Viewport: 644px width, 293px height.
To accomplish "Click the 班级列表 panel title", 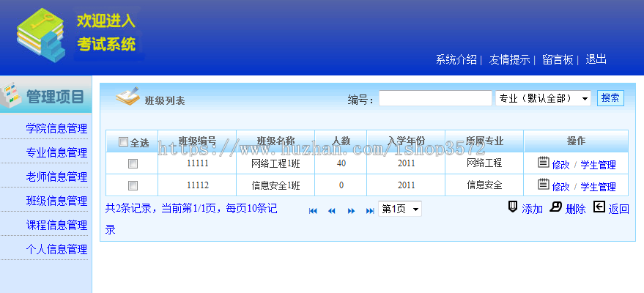I will (165, 101).
